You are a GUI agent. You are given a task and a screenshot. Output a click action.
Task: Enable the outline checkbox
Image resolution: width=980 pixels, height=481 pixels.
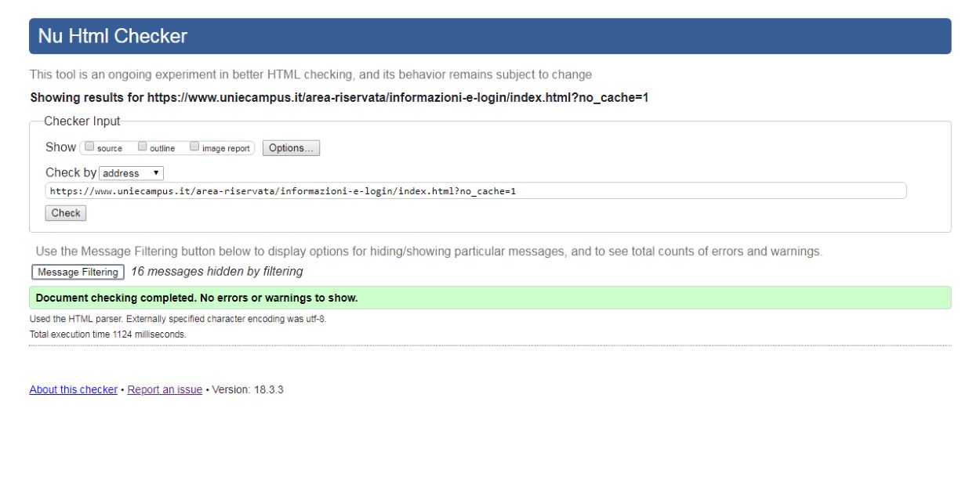[x=143, y=146]
